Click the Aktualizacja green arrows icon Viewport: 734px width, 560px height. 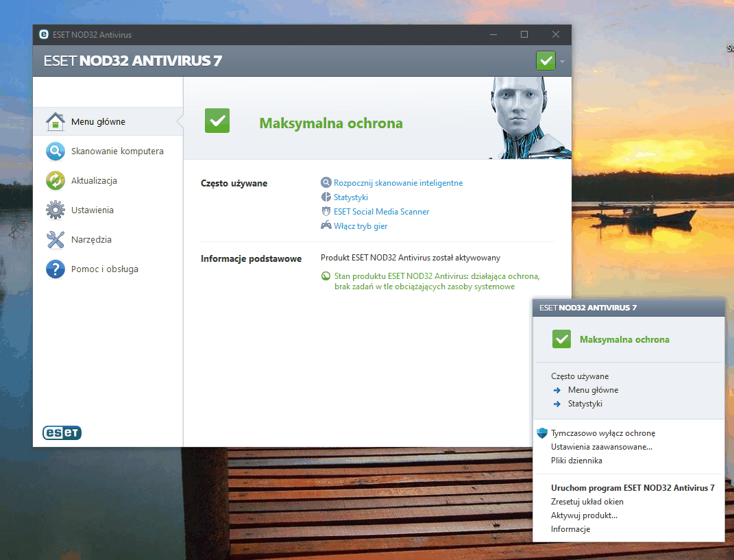[56, 181]
